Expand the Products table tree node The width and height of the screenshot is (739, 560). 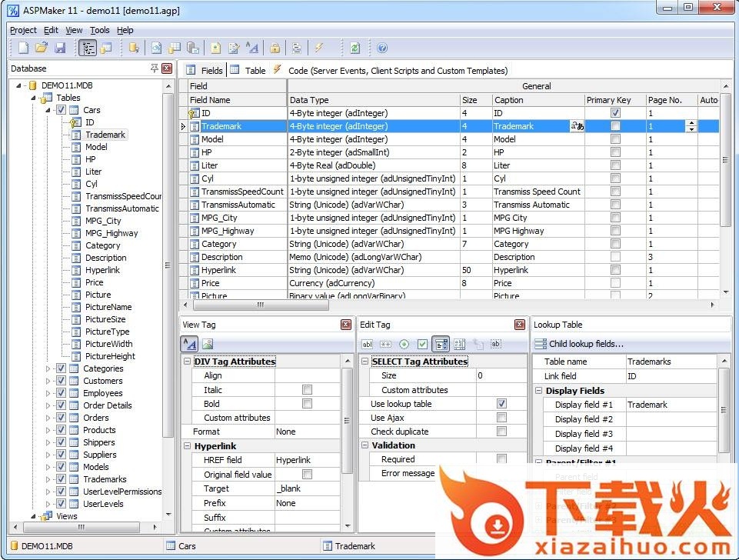pos(48,430)
